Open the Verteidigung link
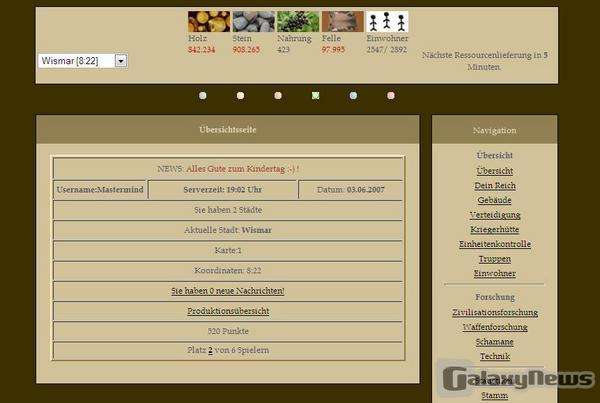Image resolution: width=600 pixels, height=403 pixels. [x=495, y=215]
